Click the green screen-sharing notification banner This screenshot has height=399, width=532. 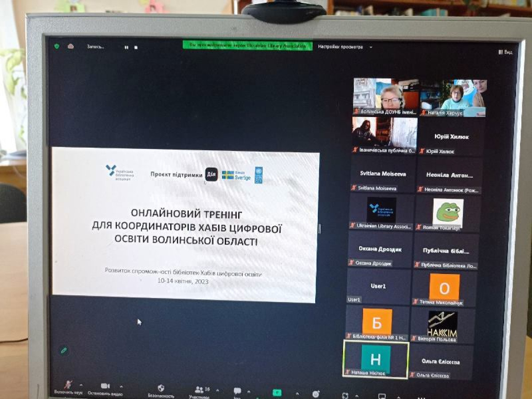pos(247,46)
